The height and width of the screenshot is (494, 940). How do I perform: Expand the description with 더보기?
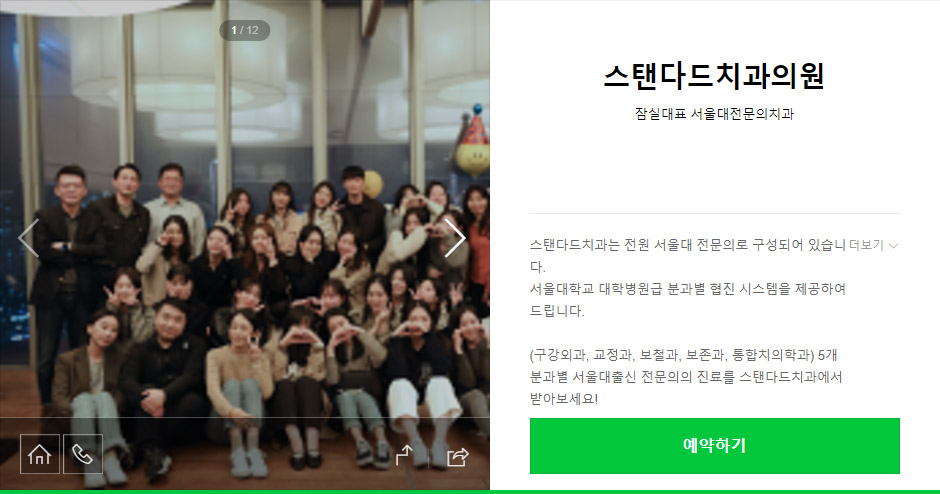(x=866, y=245)
